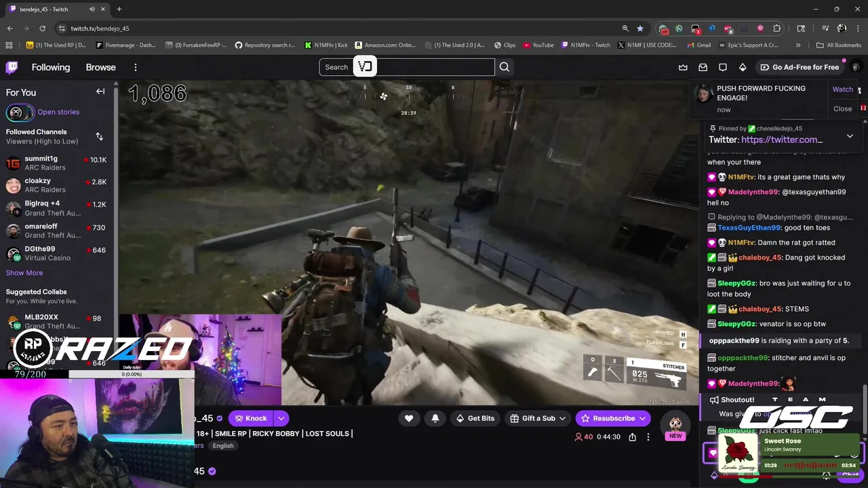Open the Following tab
The image size is (868, 488).
pyautogui.click(x=51, y=67)
